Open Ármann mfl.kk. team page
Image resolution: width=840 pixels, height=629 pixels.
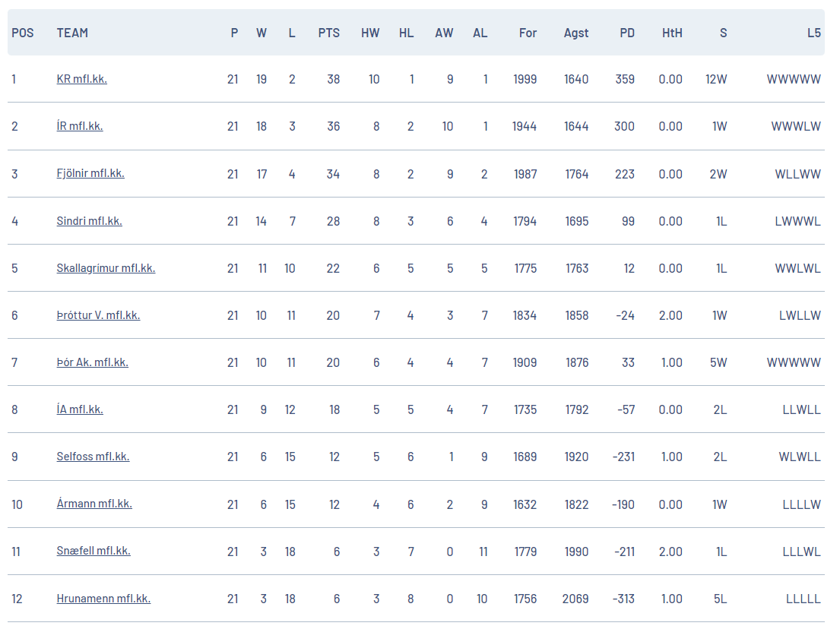pyautogui.click(x=94, y=504)
